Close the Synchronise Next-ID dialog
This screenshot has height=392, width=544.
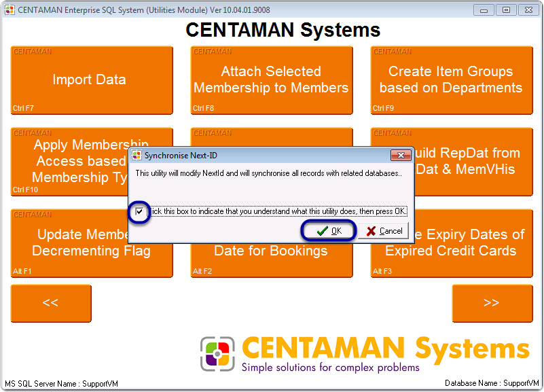pyautogui.click(x=401, y=155)
